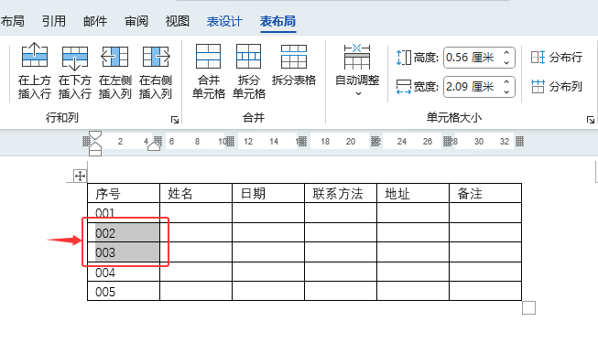Select the 表布局 tab
The height and width of the screenshot is (364, 598).
click(277, 21)
